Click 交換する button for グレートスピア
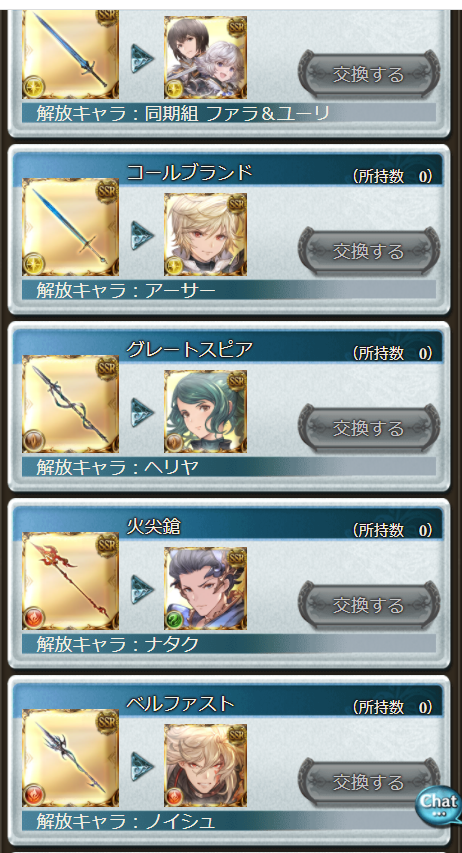 pos(369,428)
